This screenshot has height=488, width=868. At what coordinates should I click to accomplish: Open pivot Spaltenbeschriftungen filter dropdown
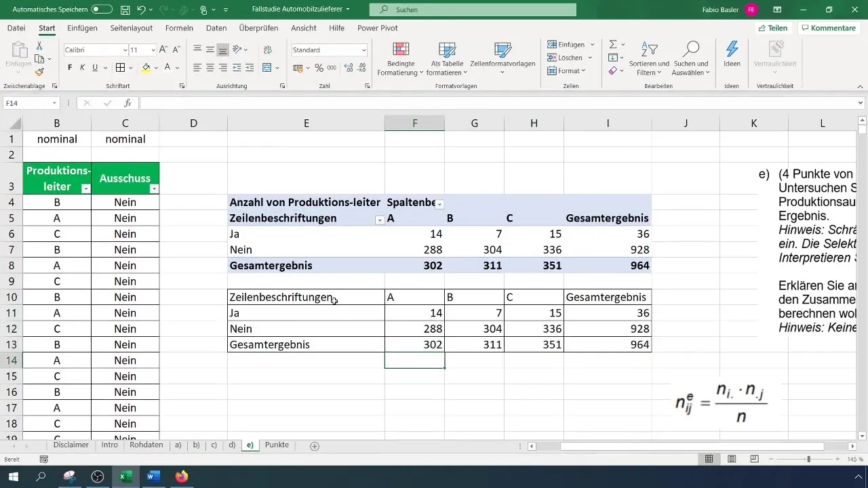[439, 204]
